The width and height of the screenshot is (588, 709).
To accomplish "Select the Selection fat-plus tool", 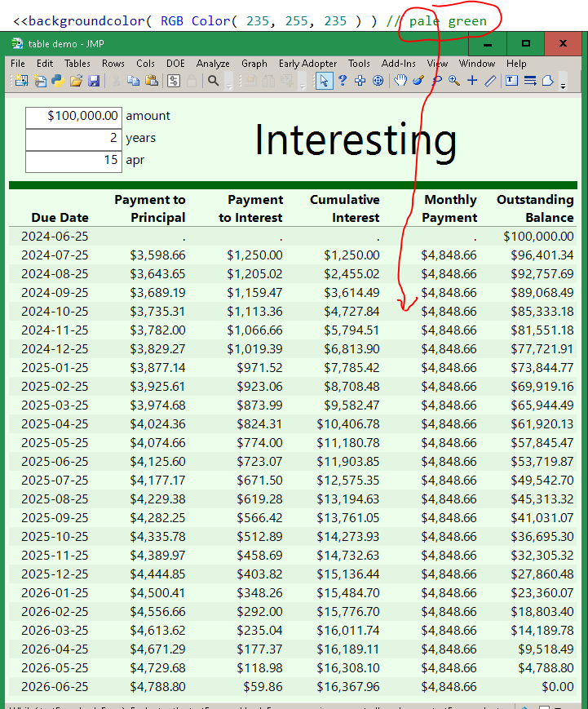I will click(360, 81).
